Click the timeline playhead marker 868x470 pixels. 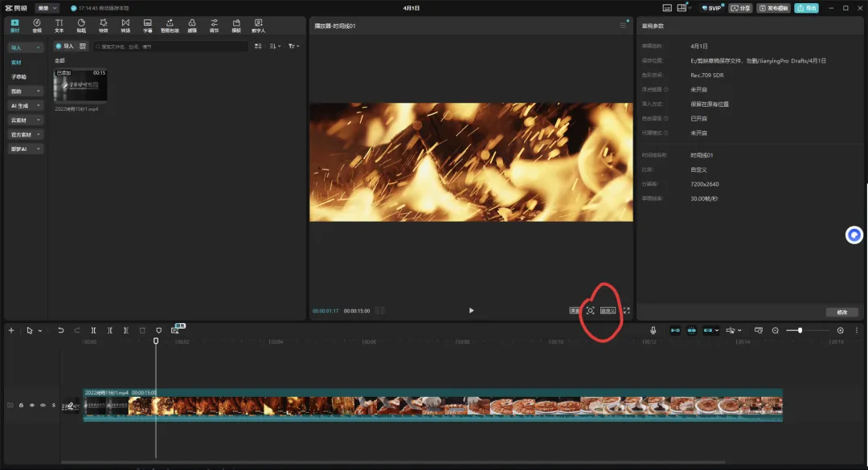point(156,341)
